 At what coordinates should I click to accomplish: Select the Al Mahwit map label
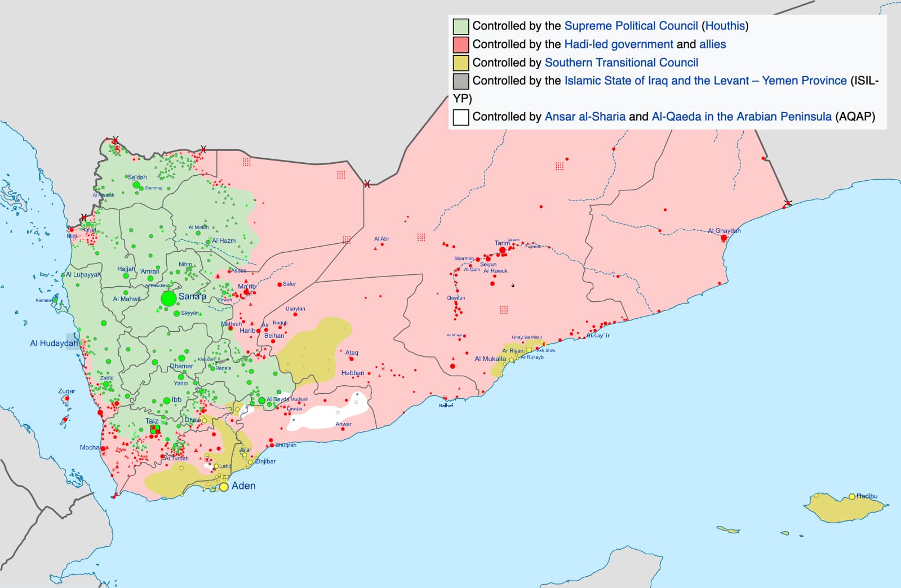(127, 299)
